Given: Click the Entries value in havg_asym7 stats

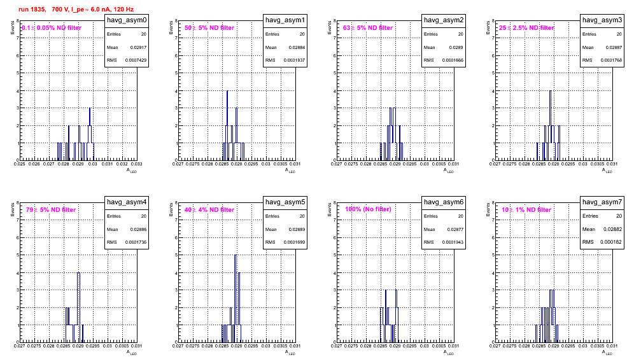Looking at the screenshot, I should [619, 216].
